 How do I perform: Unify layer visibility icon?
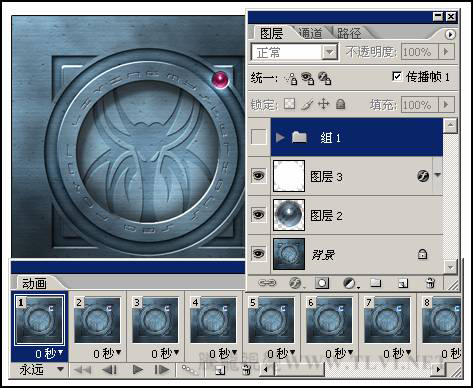(307, 78)
